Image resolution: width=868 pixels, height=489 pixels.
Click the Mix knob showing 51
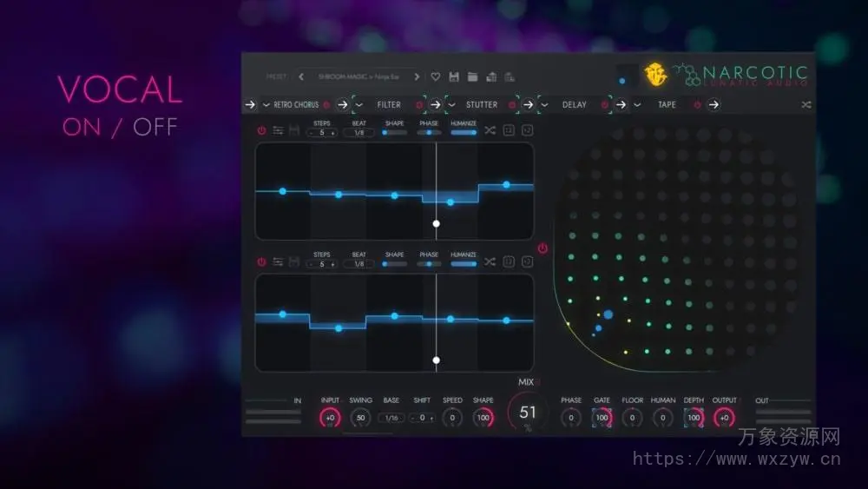[528, 413]
